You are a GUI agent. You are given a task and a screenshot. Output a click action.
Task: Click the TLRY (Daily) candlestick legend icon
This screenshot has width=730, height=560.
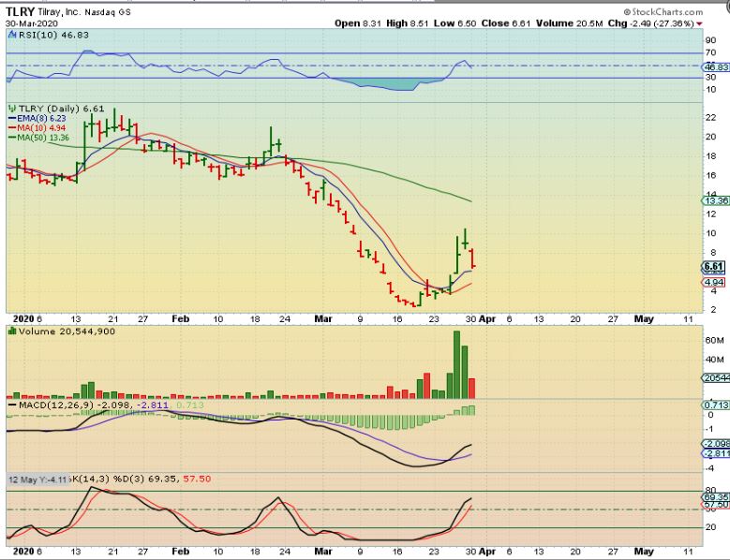click(10, 108)
